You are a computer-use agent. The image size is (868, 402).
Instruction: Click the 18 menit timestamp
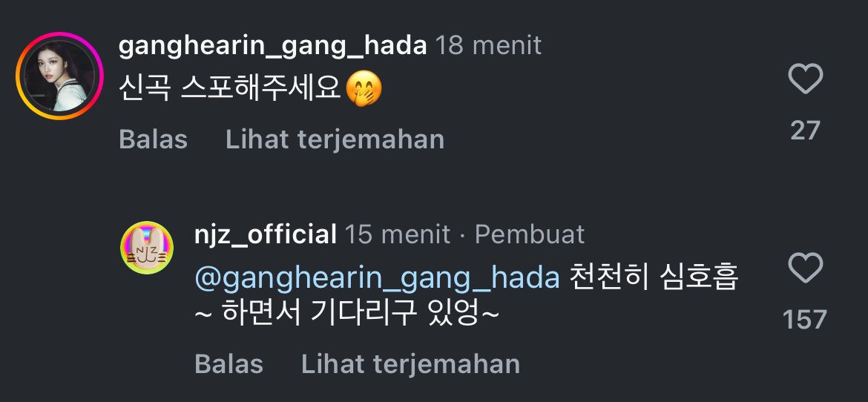[x=488, y=46]
